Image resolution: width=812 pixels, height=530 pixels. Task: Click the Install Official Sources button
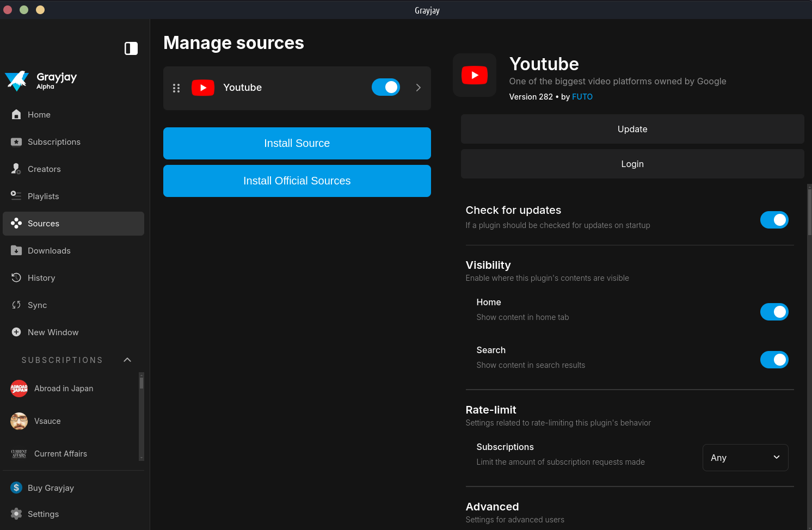tap(297, 181)
